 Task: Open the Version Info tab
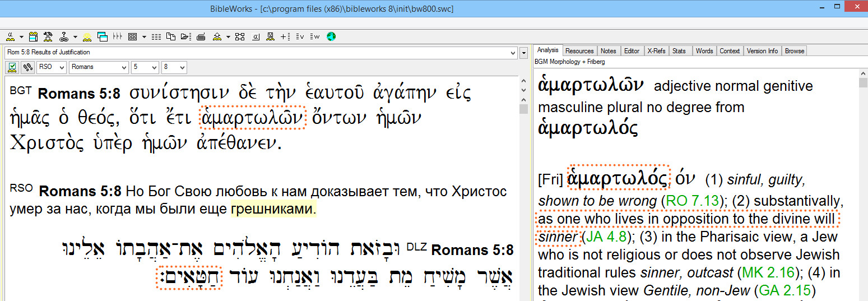point(762,51)
